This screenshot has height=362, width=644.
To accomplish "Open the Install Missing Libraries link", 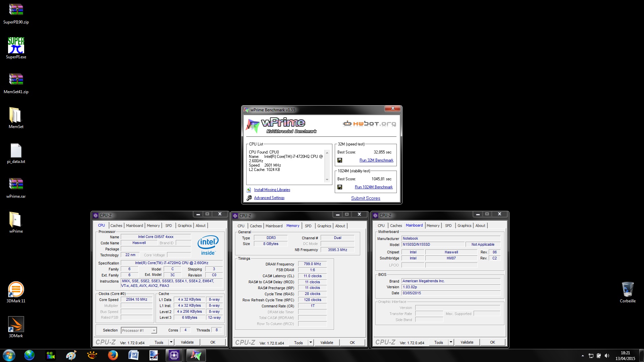I will [x=272, y=190].
